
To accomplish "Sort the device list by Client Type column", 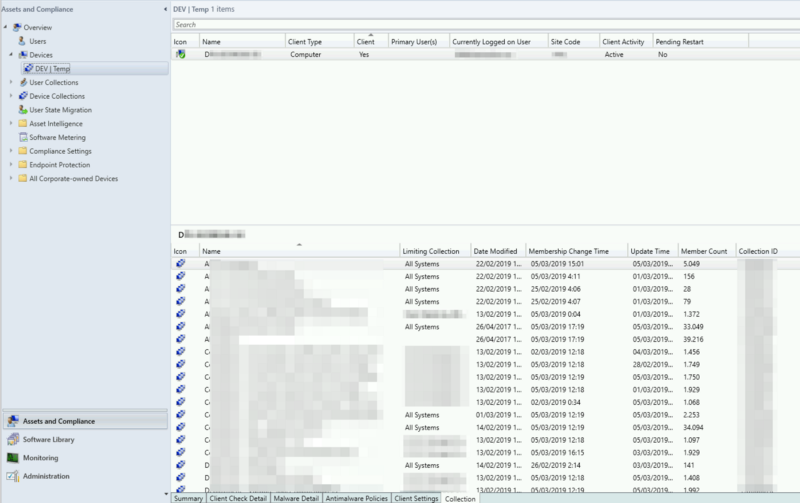I will pyautogui.click(x=319, y=42).
